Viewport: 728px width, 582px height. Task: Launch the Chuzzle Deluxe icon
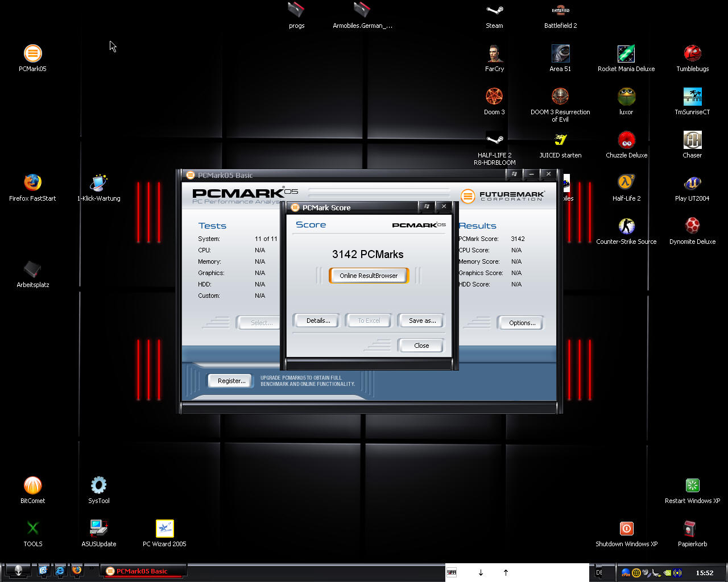click(x=626, y=140)
